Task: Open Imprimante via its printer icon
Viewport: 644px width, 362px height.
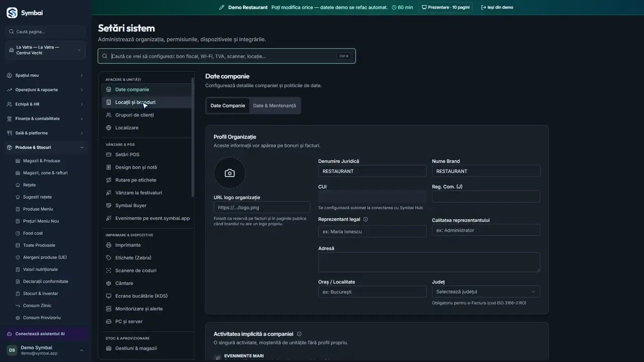Action: 109,245
